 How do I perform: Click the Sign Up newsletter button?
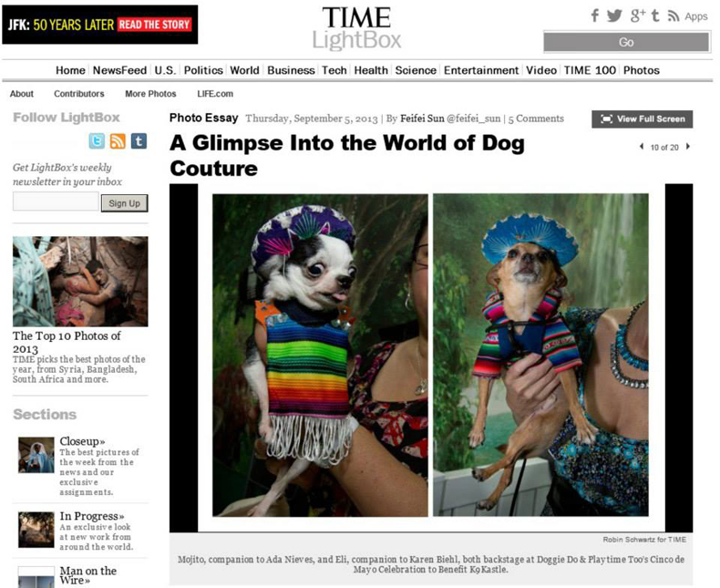click(125, 203)
